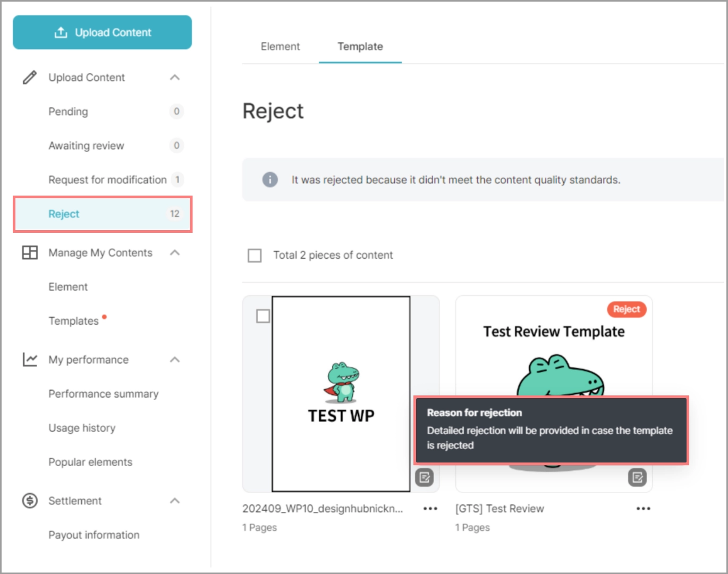Image resolution: width=728 pixels, height=574 pixels.
Task: Open three-dot menu for [GTS] Test Review
Action: pyautogui.click(x=643, y=509)
